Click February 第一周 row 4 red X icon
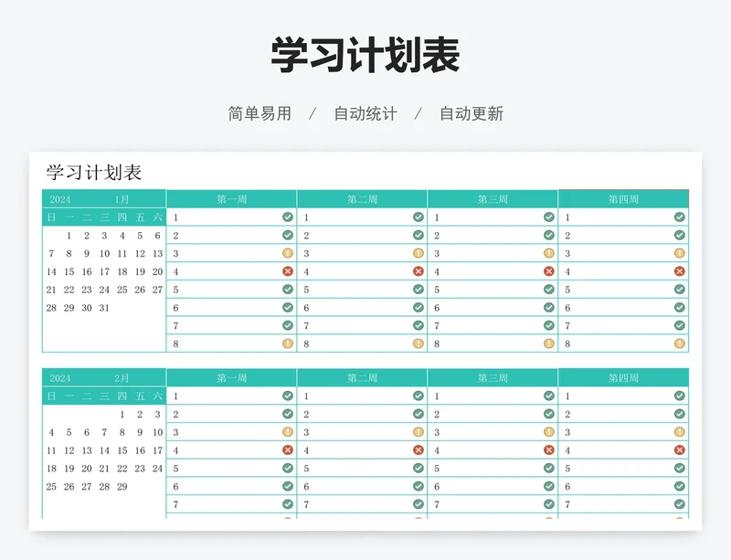Image resolution: width=731 pixels, height=560 pixels. (288, 450)
